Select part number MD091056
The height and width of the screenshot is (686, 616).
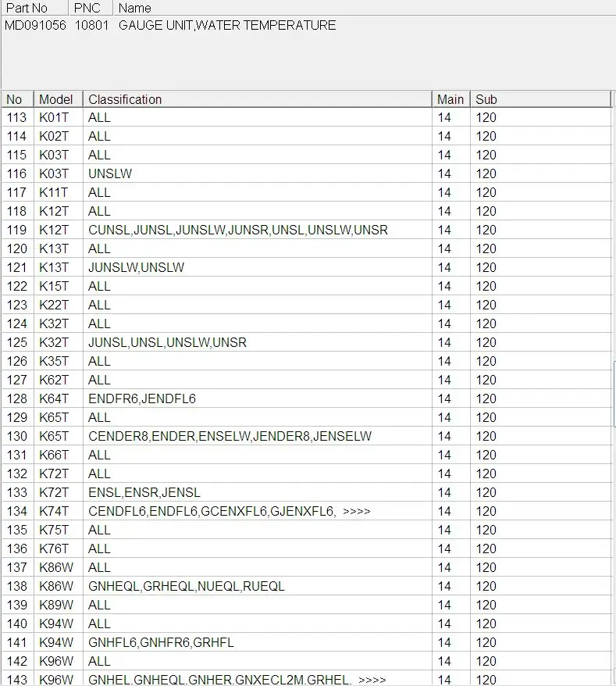click(x=35, y=25)
